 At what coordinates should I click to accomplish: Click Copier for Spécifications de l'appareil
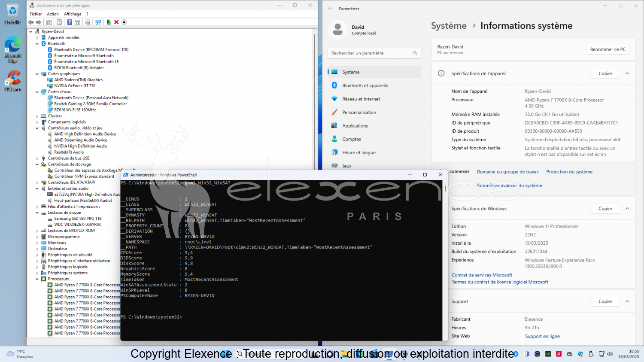(x=605, y=73)
